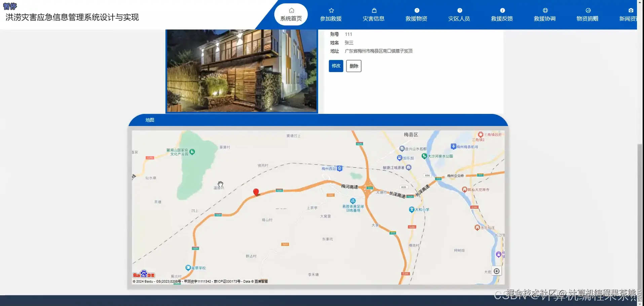Click the account value 111
Image resolution: width=644 pixels, height=306 pixels.
pyautogui.click(x=348, y=34)
